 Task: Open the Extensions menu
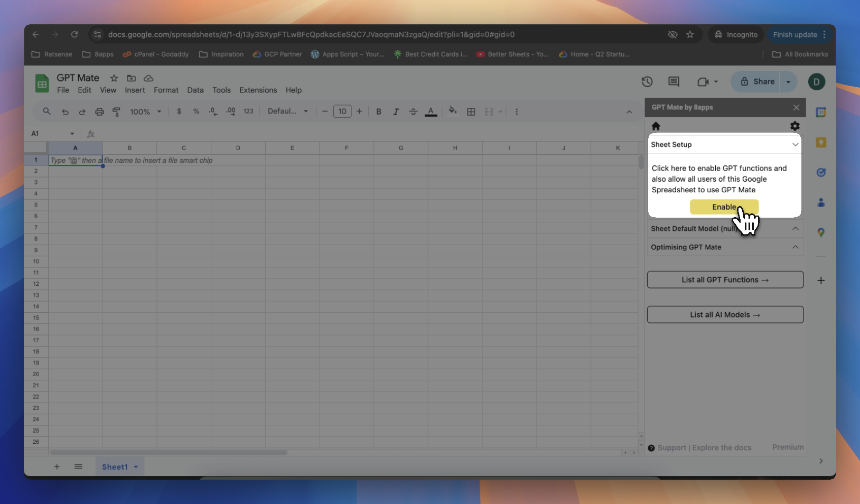point(258,90)
